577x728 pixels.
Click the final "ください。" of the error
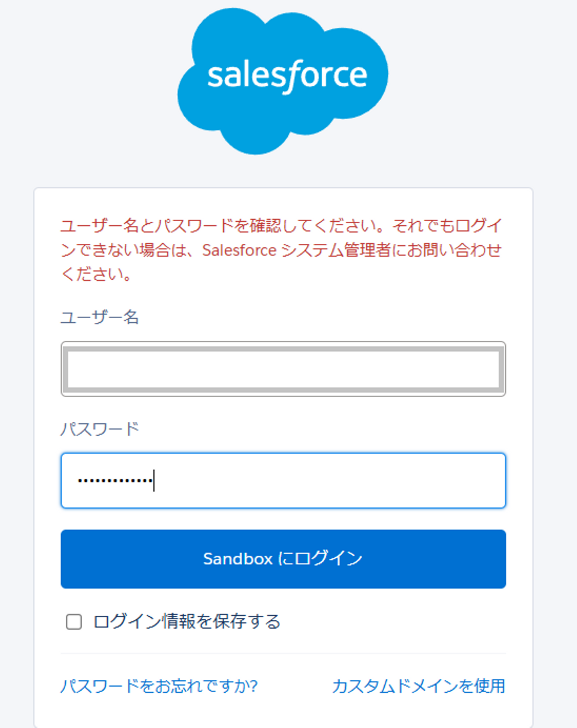pos(96,275)
